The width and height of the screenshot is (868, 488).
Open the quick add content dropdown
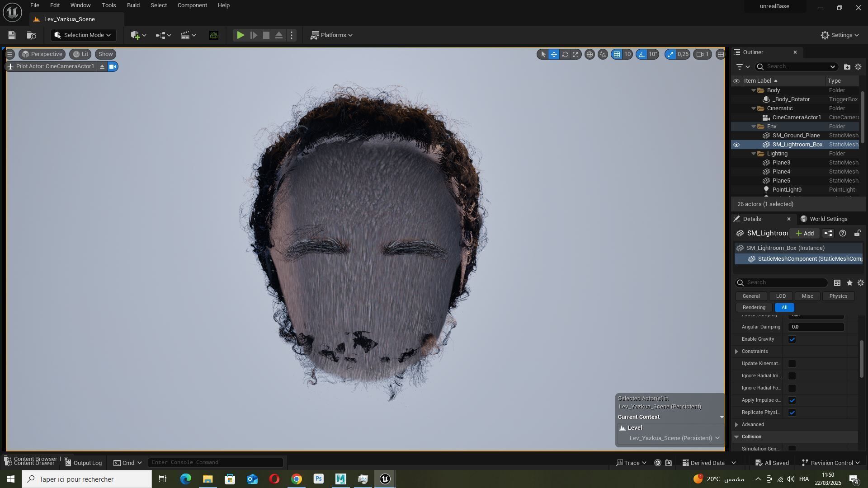click(x=138, y=35)
